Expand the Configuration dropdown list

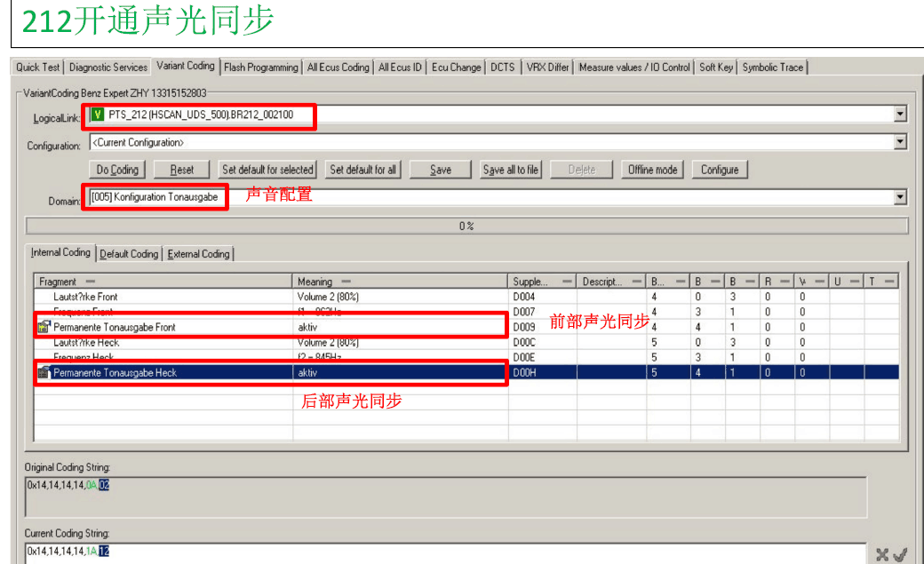pos(900,142)
